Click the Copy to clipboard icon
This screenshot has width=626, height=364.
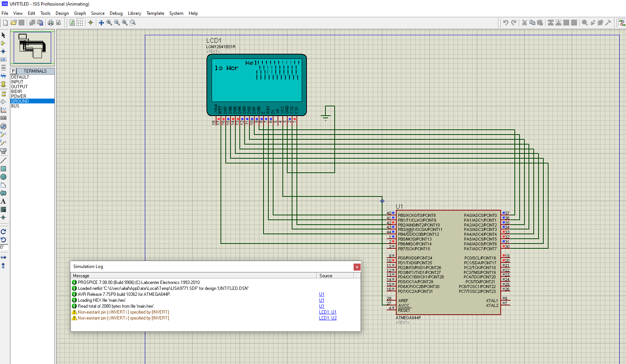pyautogui.click(x=532, y=23)
